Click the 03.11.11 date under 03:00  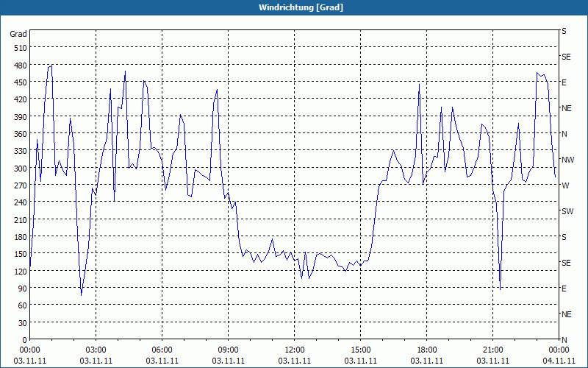(96, 361)
